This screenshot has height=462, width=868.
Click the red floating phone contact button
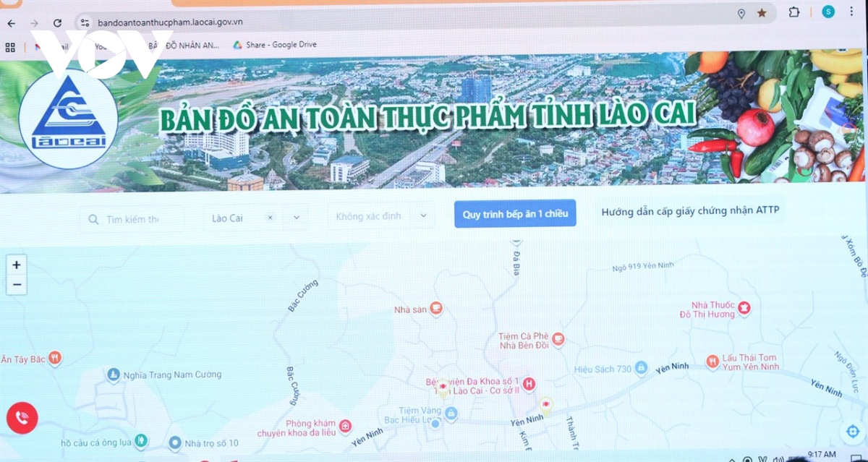22,418
